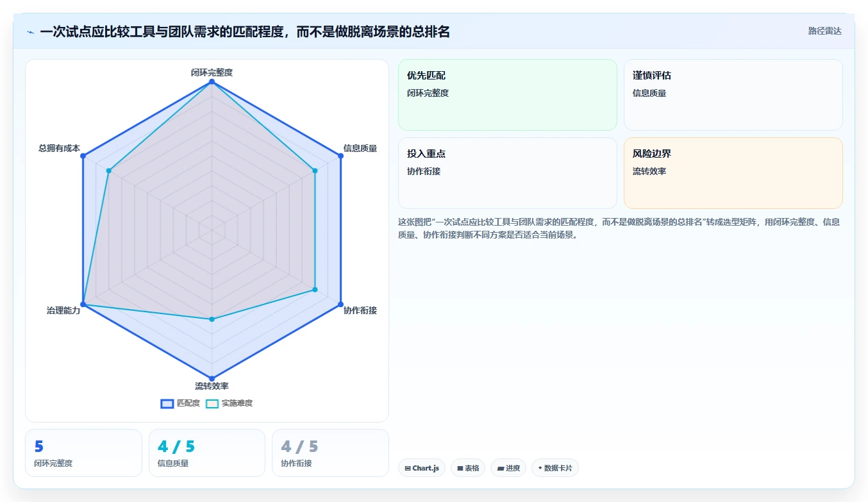
Task: Click the description paragraph starting 这张图把
Action: [619, 228]
